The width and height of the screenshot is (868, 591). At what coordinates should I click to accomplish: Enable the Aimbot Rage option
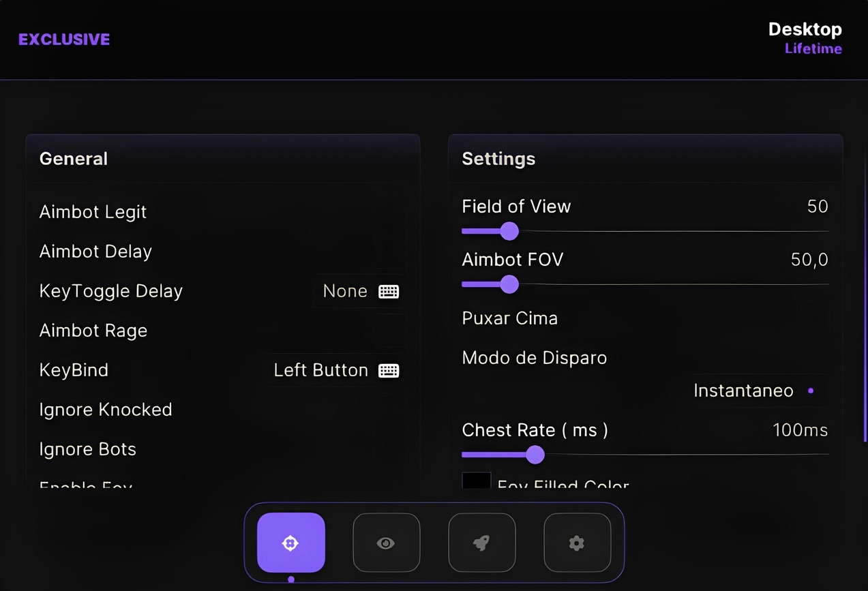point(389,331)
